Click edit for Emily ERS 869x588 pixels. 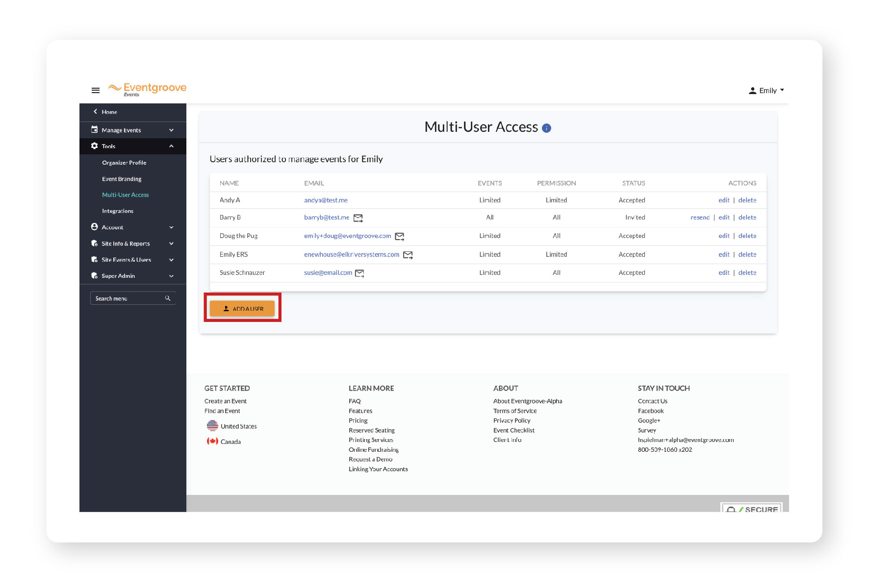[x=724, y=255]
